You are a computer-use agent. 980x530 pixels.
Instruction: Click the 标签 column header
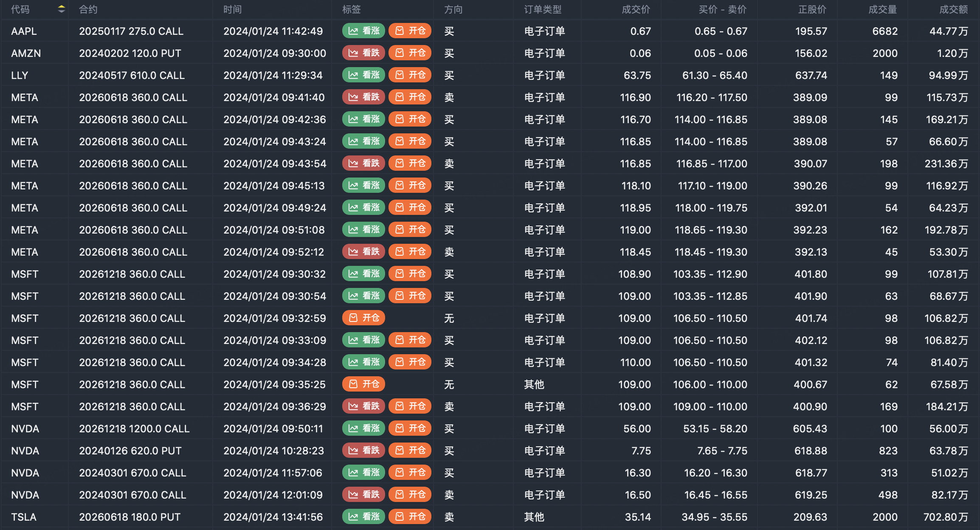pos(351,9)
